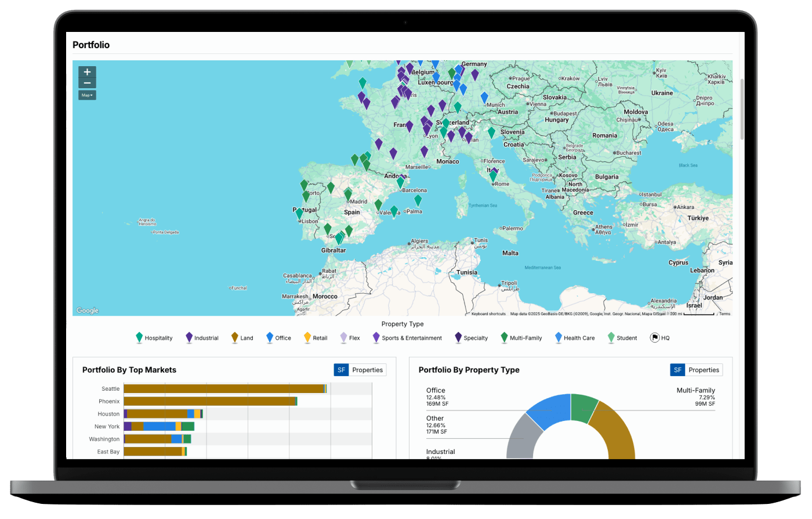The image size is (812, 519).
Task: Open the map Terms link
Action: (724, 314)
